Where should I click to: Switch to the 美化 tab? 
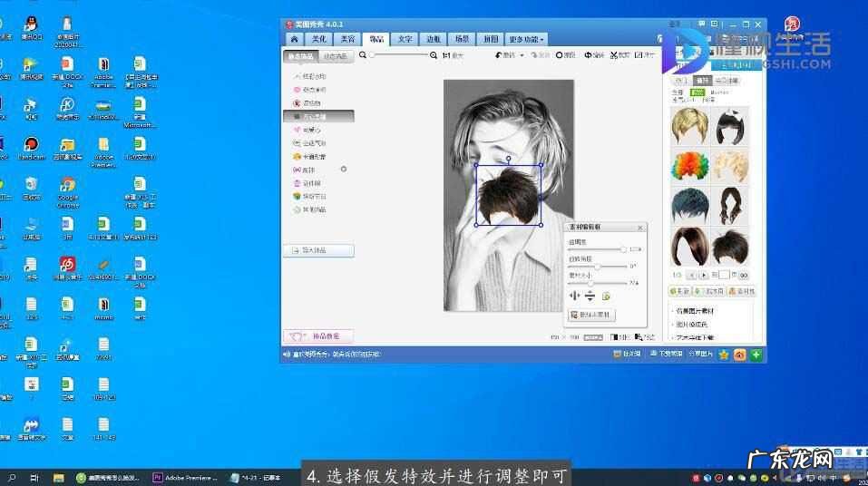tap(319, 39)
